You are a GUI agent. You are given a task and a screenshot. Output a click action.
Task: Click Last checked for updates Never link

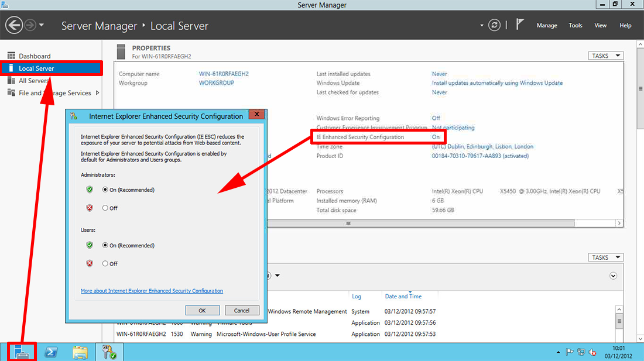(440, 92)
